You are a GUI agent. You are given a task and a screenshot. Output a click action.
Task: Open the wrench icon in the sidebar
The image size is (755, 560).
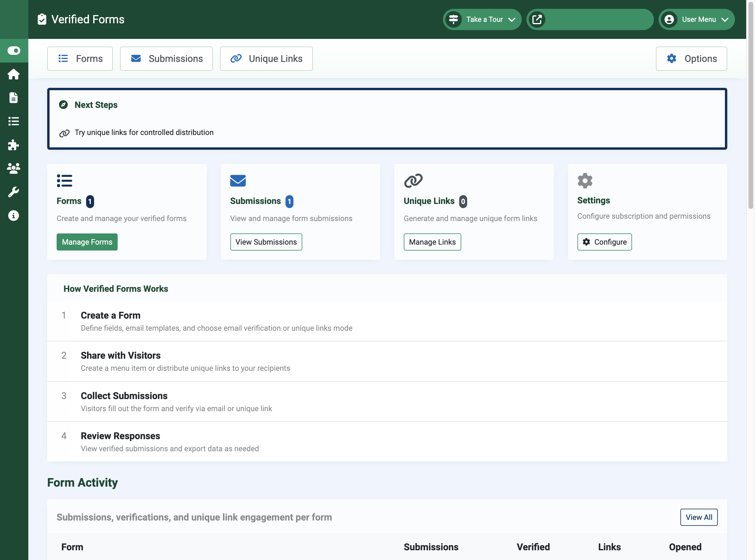click(x=14, y=192)
